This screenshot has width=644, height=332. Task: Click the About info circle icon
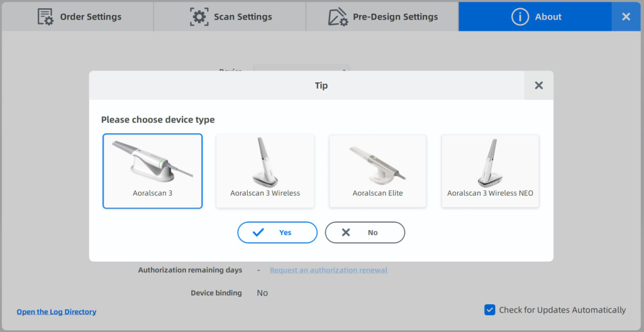(x=520, y=17)
